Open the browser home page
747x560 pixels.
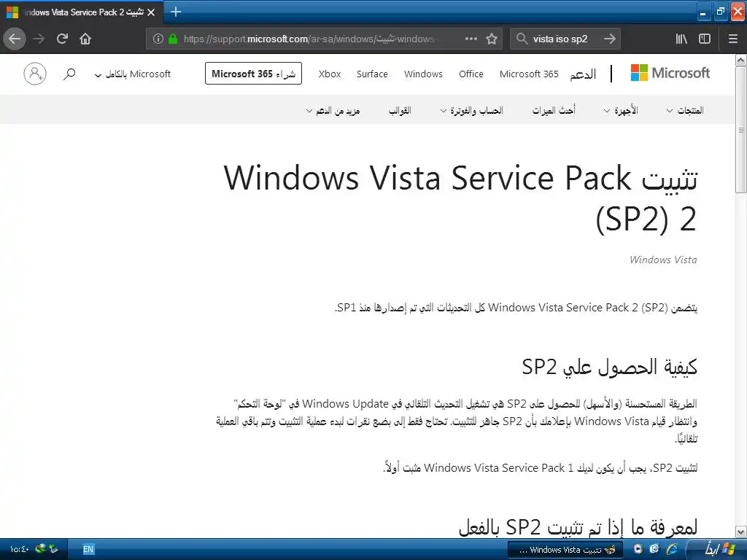(x=85, y=39)
